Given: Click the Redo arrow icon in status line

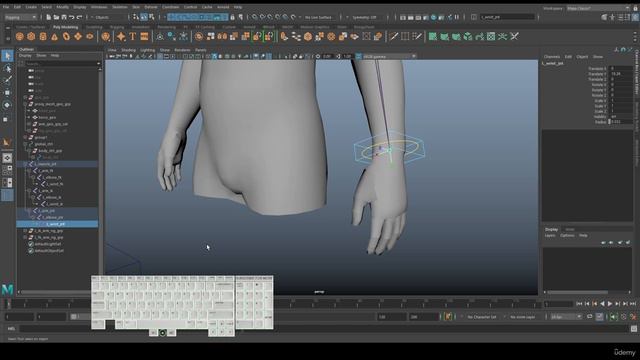Looking at the screenshot, I should click(x=80, y=17).
